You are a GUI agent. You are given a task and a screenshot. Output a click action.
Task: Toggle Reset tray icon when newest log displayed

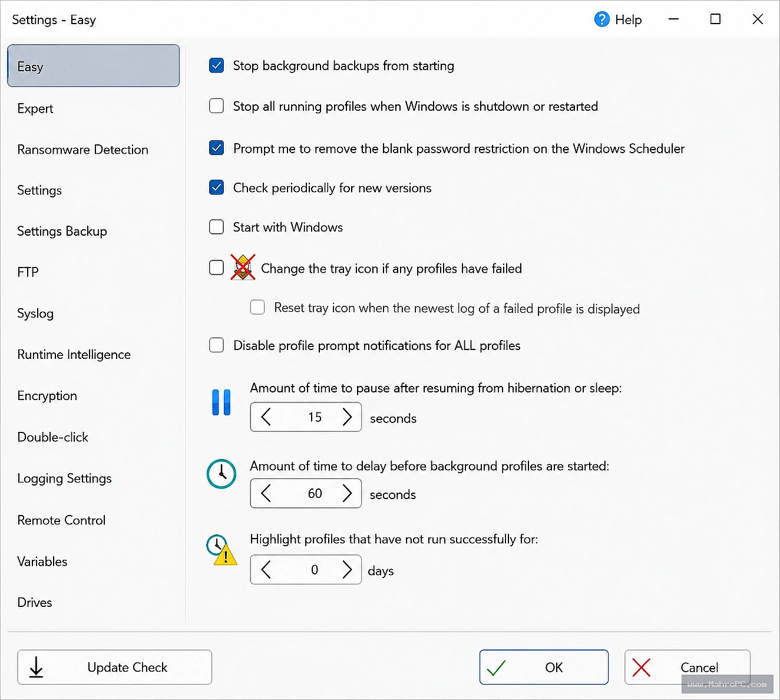257,307
